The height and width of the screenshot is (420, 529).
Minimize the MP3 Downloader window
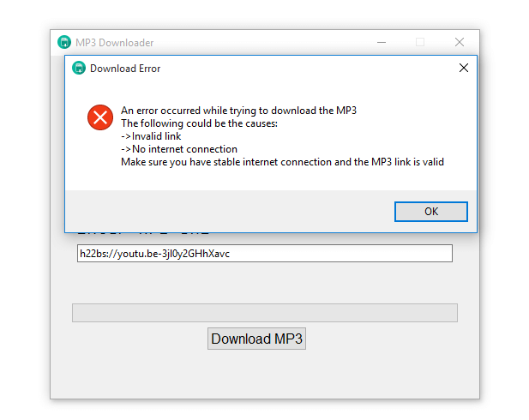pyautogui.click(x=381, y=42)
